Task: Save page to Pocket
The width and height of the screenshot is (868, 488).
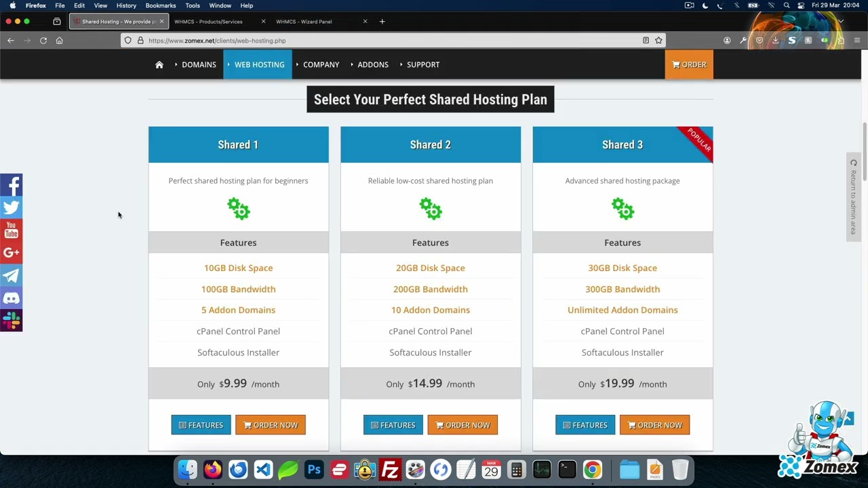Action: tap(759, 41)
